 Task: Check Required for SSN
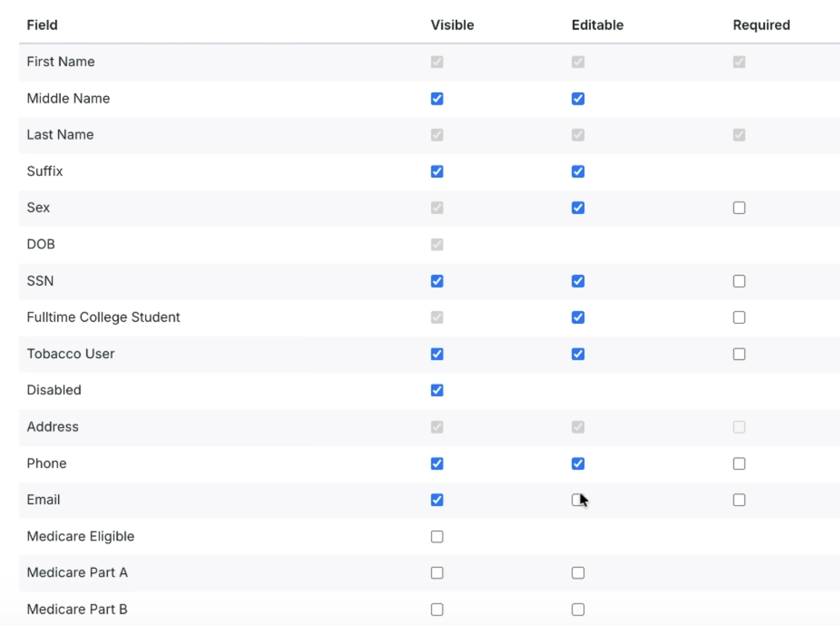pyautogui.click(x=739, y=281)
